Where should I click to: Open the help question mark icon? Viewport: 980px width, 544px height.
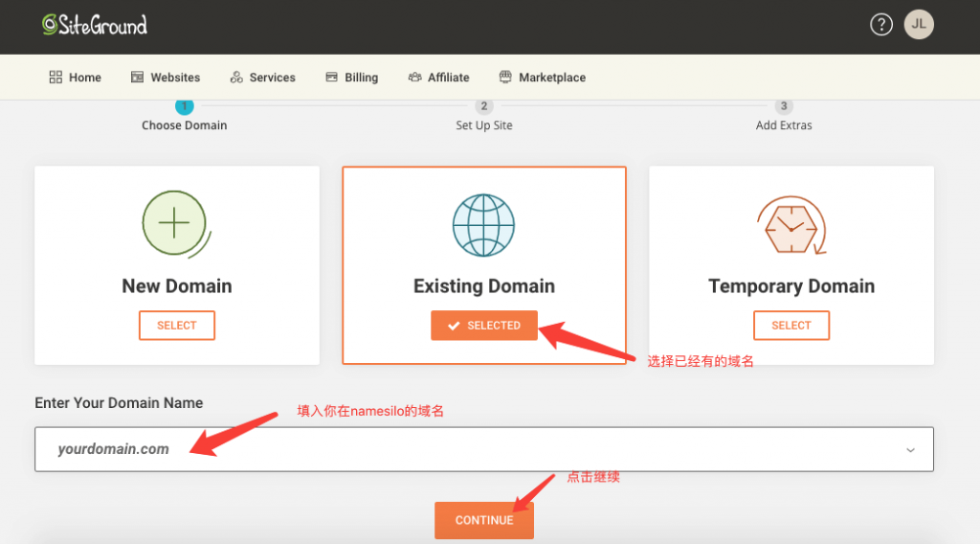point(881,25)
